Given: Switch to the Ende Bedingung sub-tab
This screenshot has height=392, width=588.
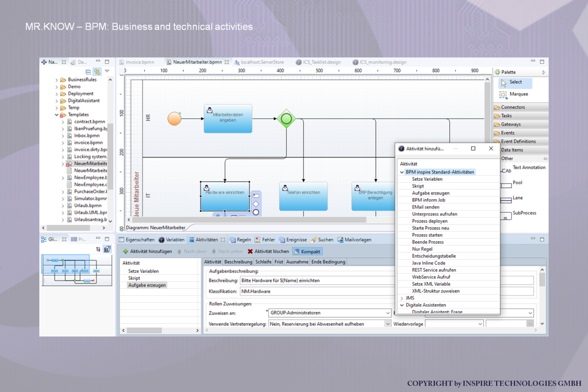Looking at the screenshot, I should [328, 262].
